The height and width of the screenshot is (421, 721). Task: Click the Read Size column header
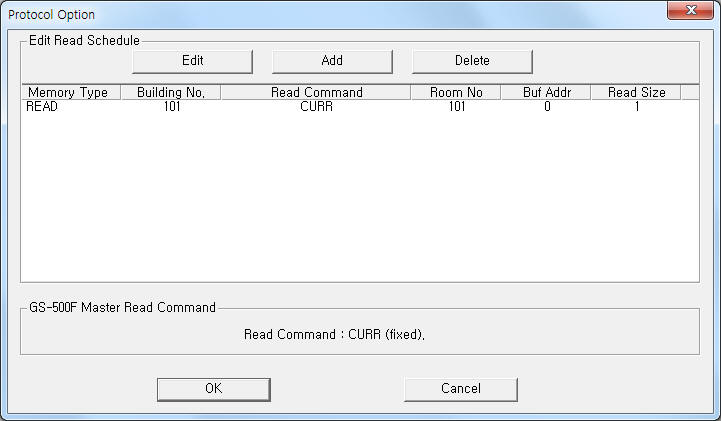636,92
